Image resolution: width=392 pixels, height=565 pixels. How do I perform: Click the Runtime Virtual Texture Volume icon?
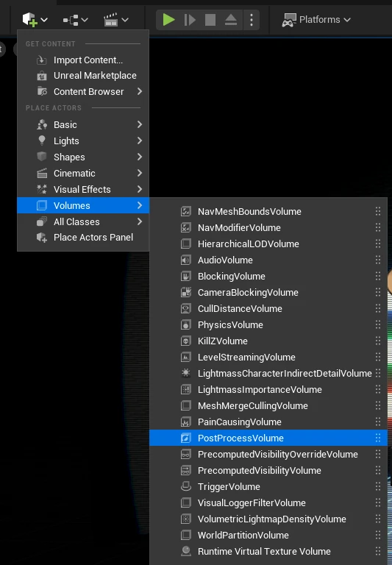(x=185, y=551)
